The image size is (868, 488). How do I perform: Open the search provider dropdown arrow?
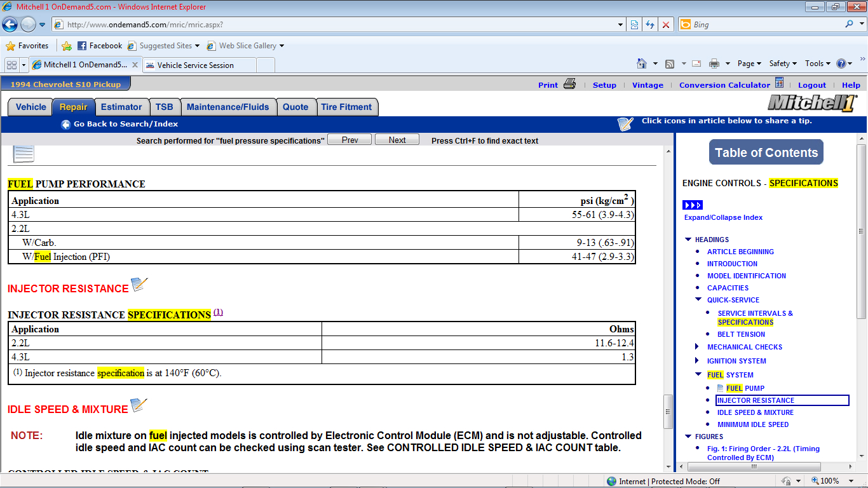[862, 24]
